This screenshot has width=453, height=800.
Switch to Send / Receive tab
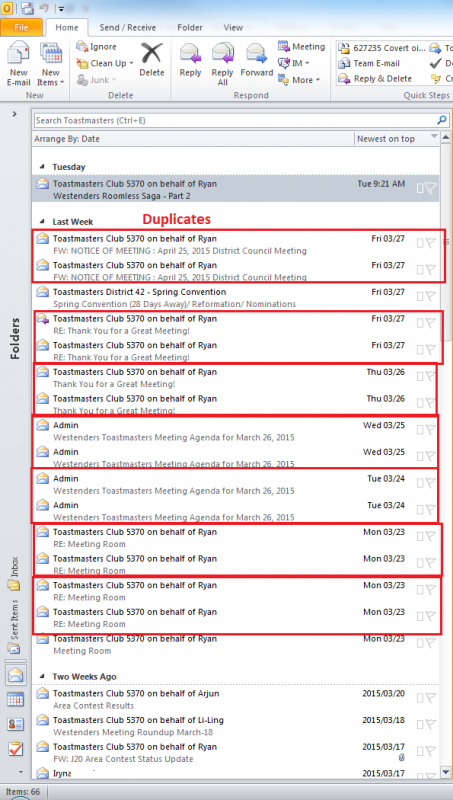click(x=128, y=28)
